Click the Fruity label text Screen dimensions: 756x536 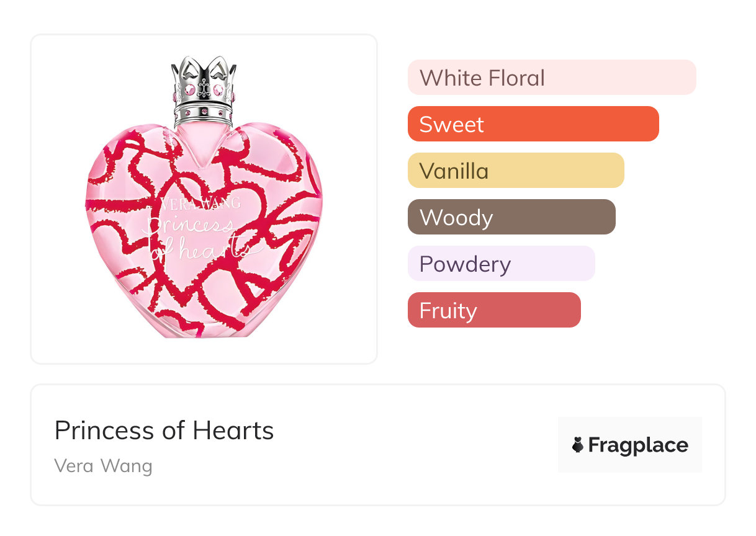tap(448, 311)
